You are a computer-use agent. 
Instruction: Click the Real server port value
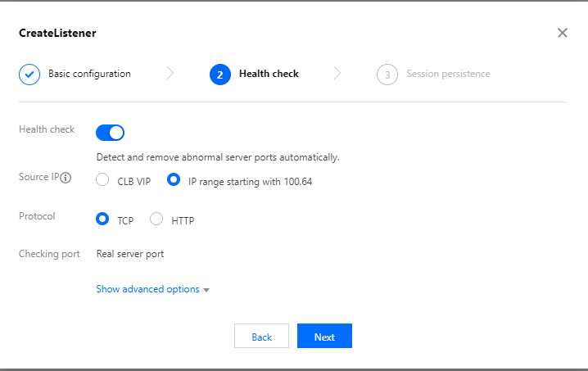click(x=130, y=254)
